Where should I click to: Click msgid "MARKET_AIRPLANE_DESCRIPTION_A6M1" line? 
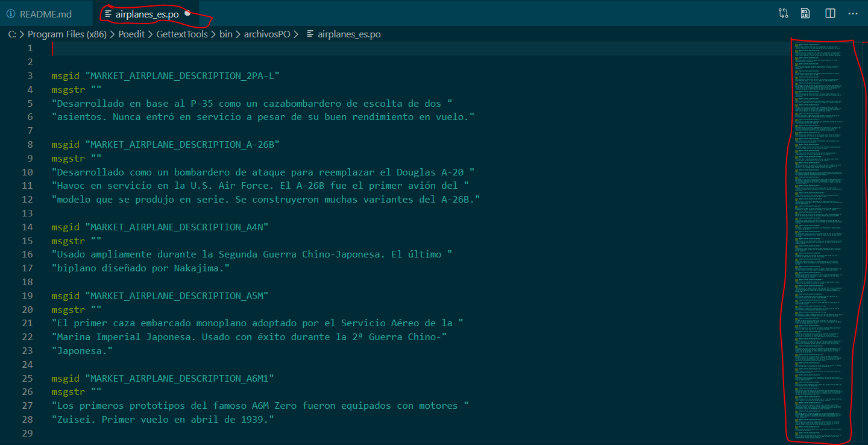(163, 379)
